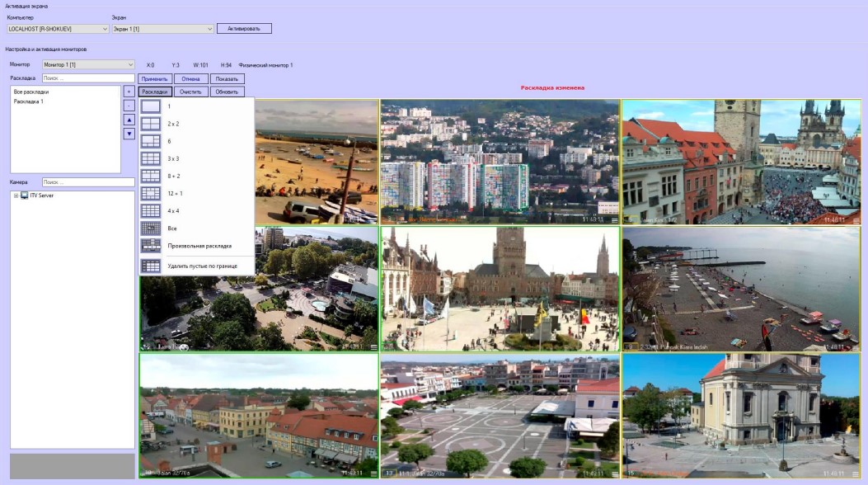Screen dimensions: 868x485
Task: Select the 4 x 4 grid icon
Action: [x=151, y=210]
